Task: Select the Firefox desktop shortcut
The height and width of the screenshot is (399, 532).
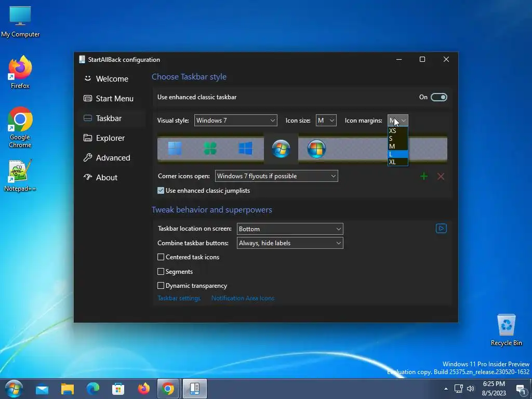Action: [20, 73]
